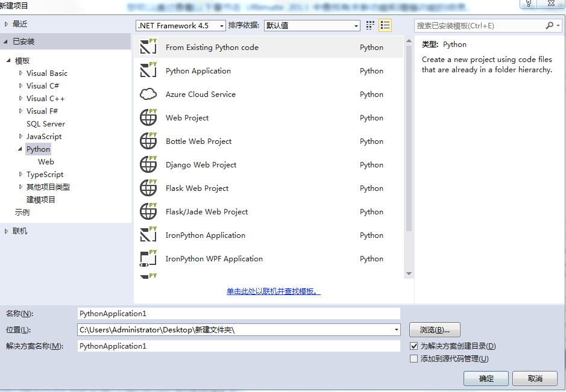Select the Python Application template icon
This screenshot has height=392, width=566.
(x=148, y=70)
